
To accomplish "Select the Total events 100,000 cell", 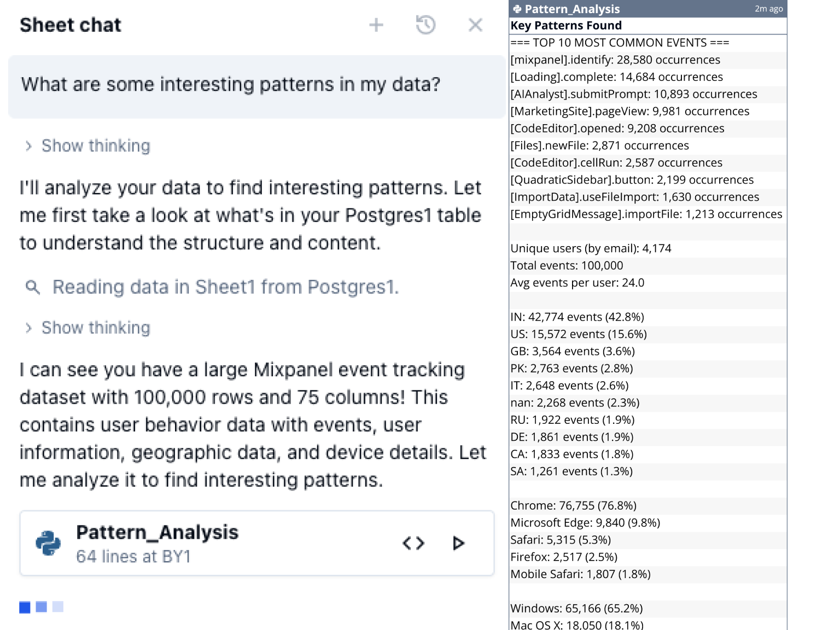I will point(567,266).
